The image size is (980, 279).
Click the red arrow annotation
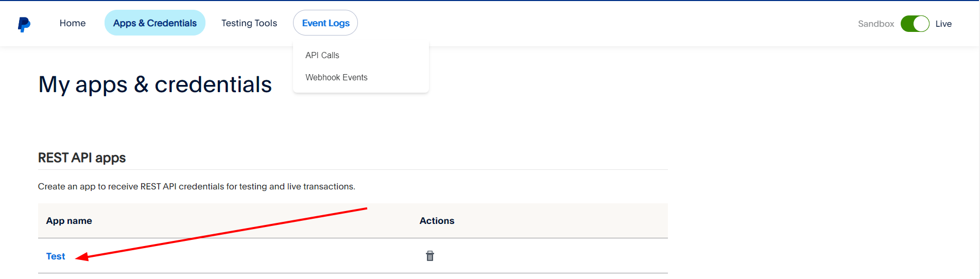point(221,233)
